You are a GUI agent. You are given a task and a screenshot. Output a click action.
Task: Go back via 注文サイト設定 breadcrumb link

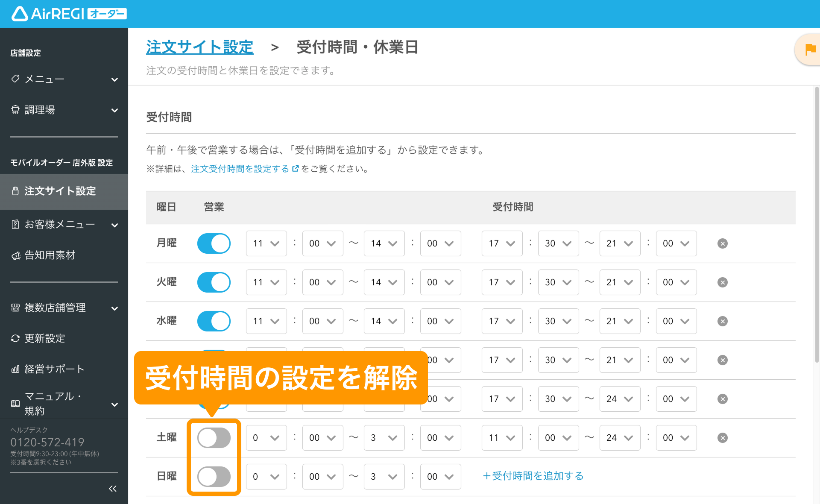200,47
